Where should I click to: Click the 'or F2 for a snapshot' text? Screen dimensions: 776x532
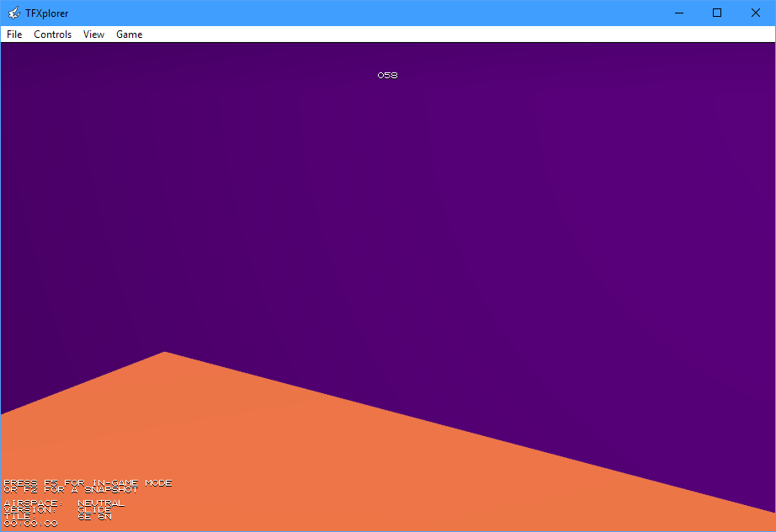click(x=71, y=489)
